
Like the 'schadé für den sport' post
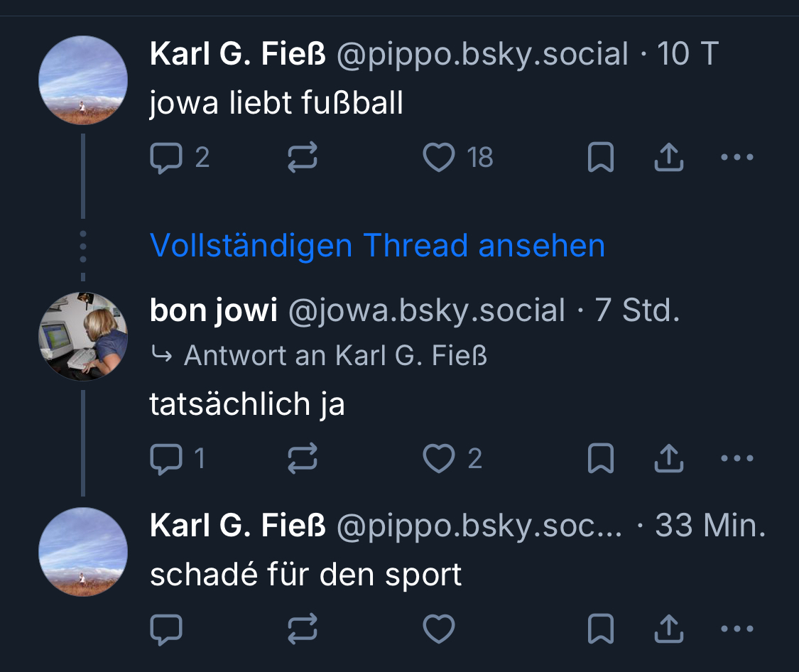coord(439,629)
